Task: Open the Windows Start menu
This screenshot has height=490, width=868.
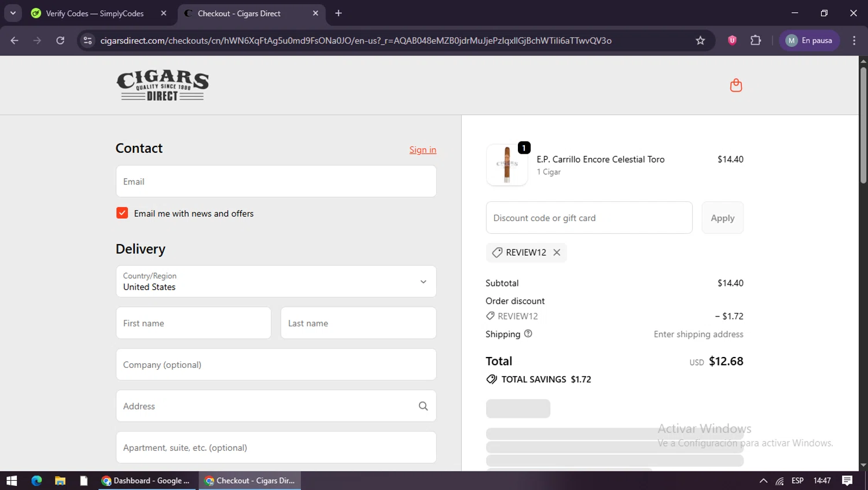Action: click(x=12, y=481)
